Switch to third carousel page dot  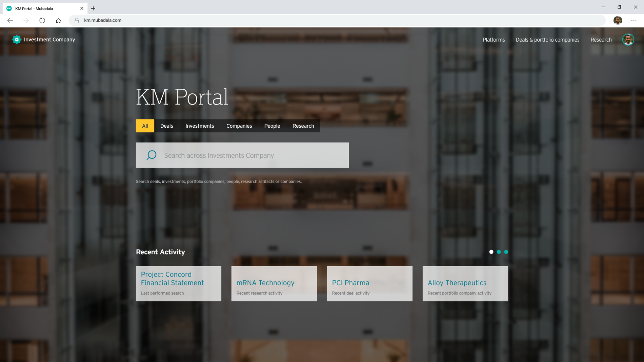point(506,252)
